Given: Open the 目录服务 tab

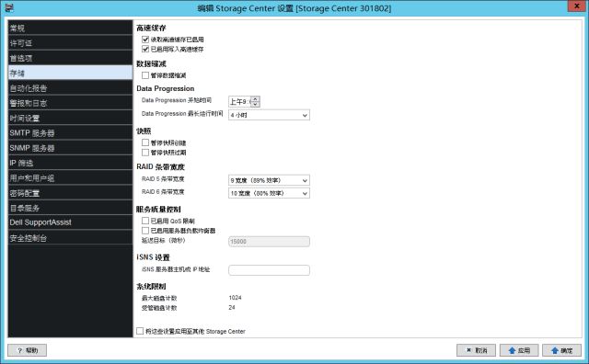Looking at the screenshot, I should (x=70, y=208).
